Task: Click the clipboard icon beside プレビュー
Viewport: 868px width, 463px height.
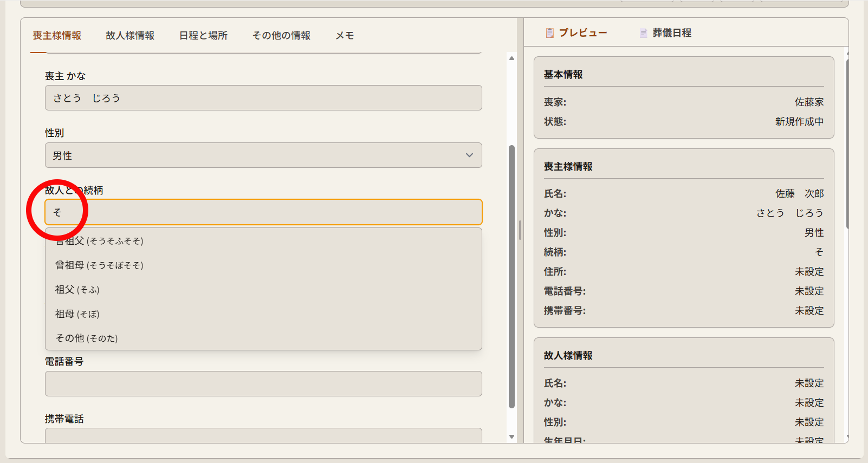Action: pyautogui.click(x=549, y=33)
